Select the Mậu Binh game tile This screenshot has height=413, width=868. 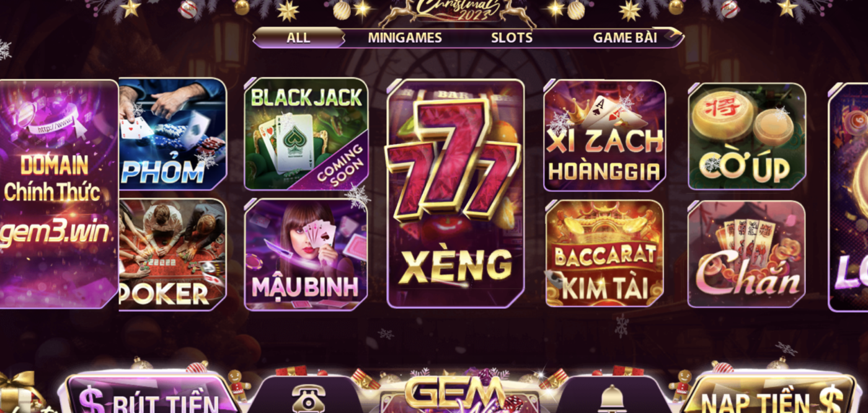click(306, 254)
